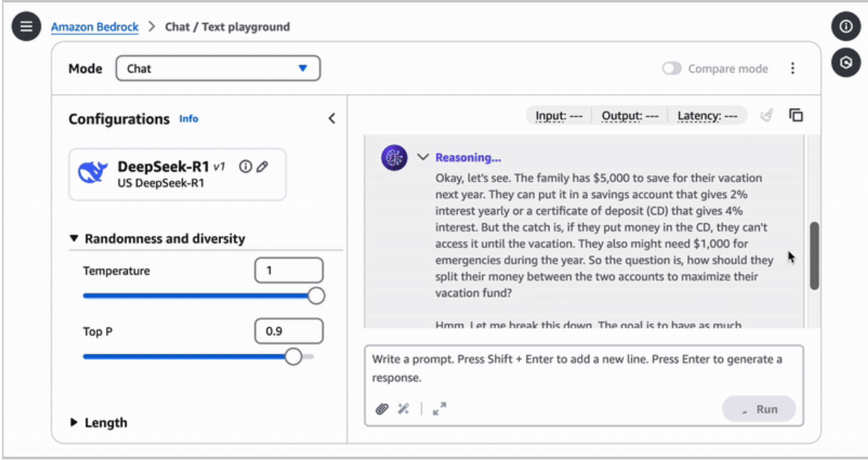Image resolution: width=868 pixels, height=460 pixels.
Task: Click the Reasoning... label
Action: 468,158
